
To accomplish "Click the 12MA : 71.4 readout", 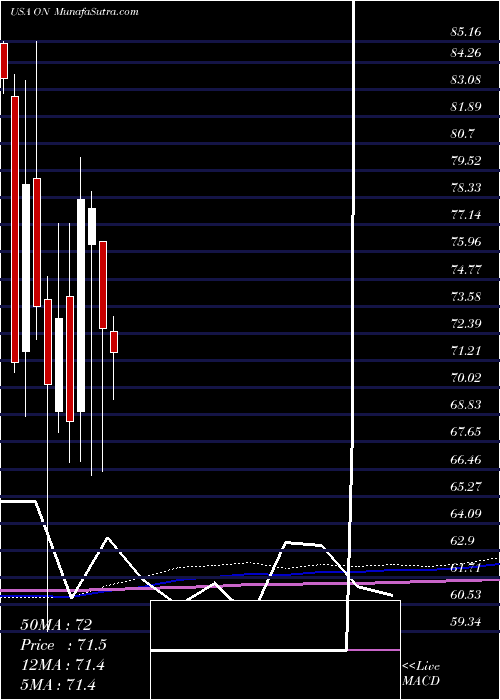I will (62, 665).
